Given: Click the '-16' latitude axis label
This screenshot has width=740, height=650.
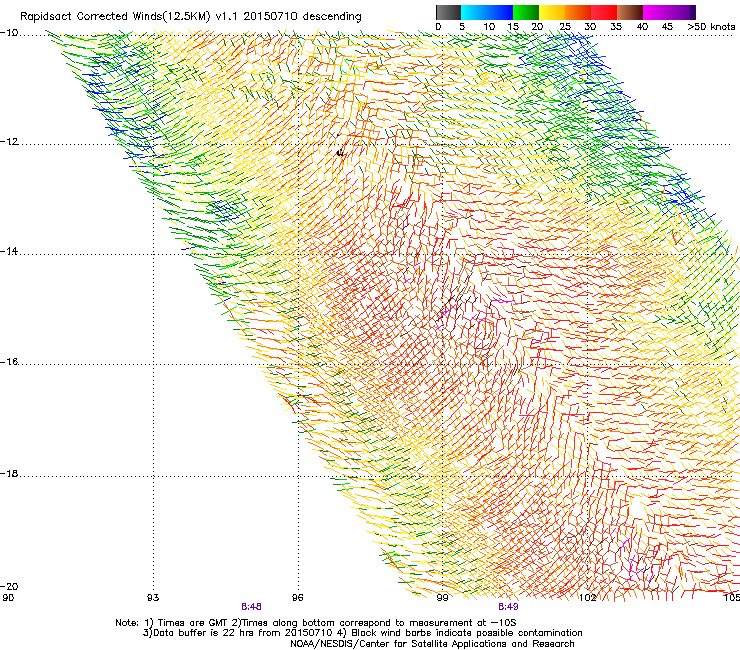Looking at the screenshot, I should point(9,362).
